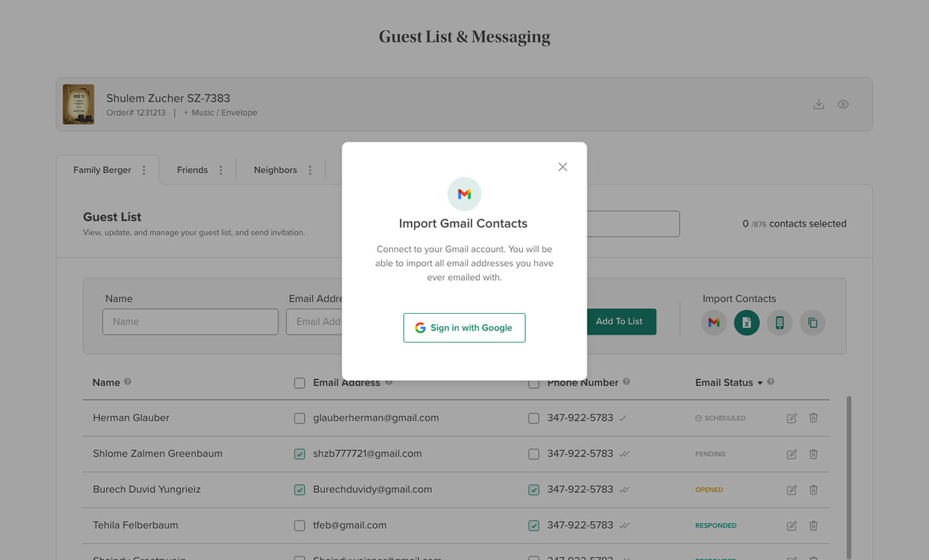This screenshot has width=929, height=560.
Task: Download the Shulem Zucher order
Action: pyautogui.click(x=818, y=104)
